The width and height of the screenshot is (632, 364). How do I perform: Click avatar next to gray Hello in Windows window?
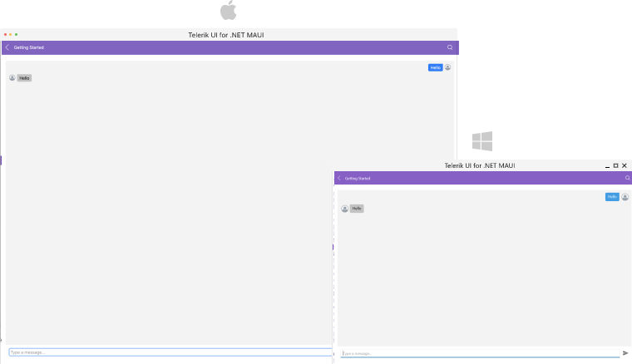coord(344,209)
